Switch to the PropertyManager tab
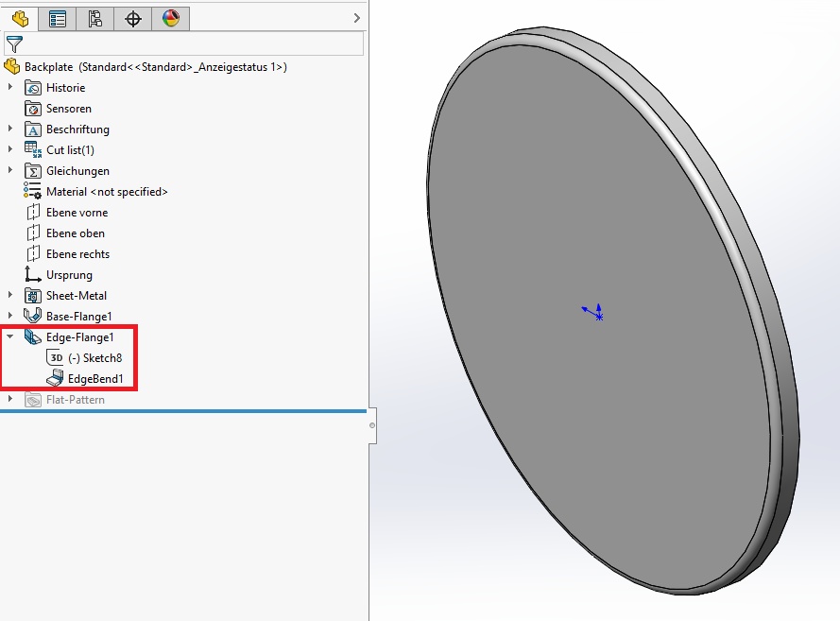The image size is (840, 621). [x=58, y=19]
